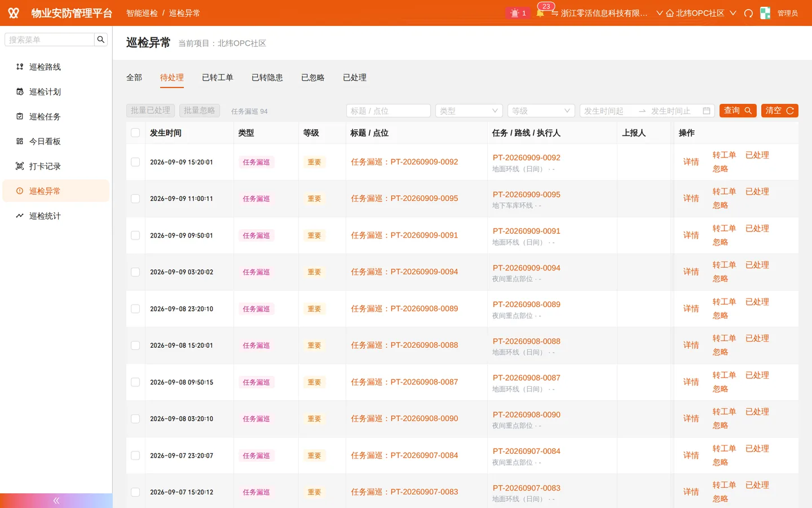Mark PT-20260909-0094 as 已处理
Viewport: 812px width, 508px height.
point(757,265)
